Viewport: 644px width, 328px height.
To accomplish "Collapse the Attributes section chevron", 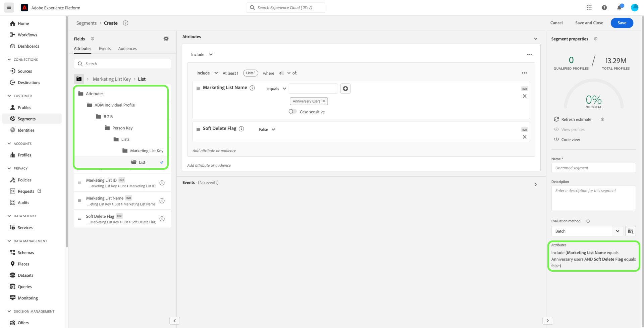I will [x=536, y=39].
